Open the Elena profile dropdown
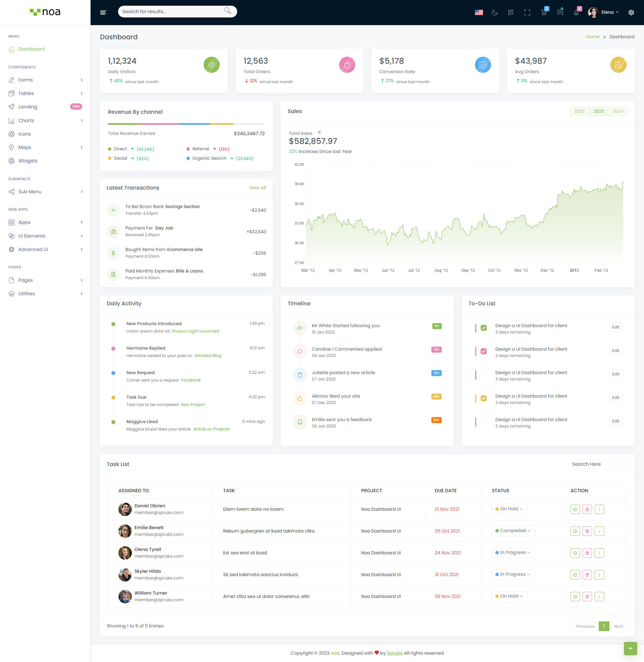 607,12
